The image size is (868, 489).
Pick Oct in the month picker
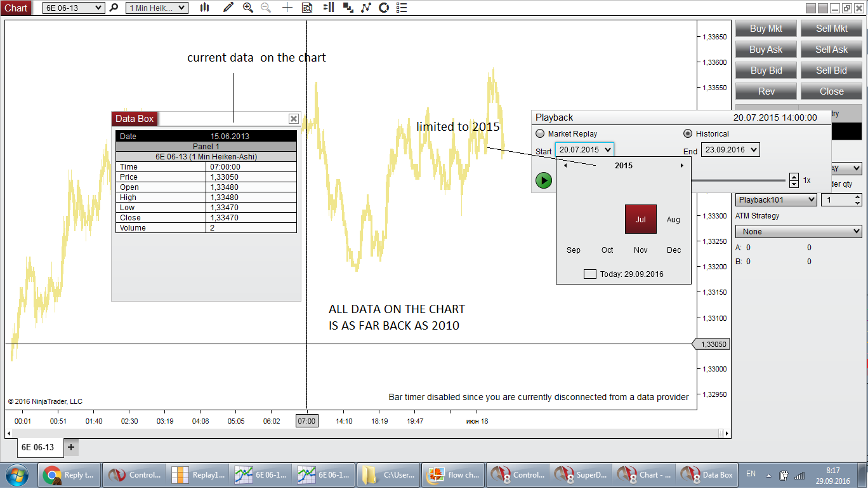[607, 250]
